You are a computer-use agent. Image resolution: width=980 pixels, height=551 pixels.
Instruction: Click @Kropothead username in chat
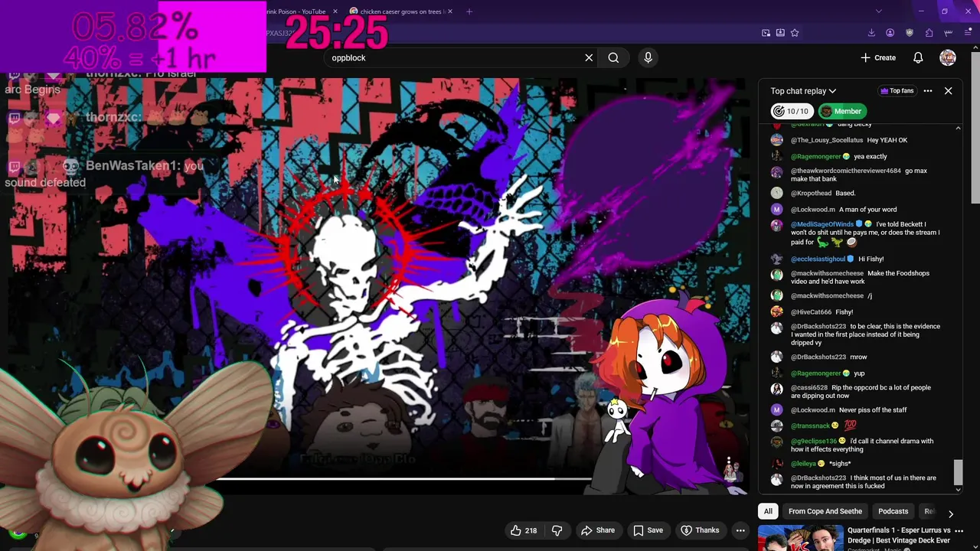point(811,194)
